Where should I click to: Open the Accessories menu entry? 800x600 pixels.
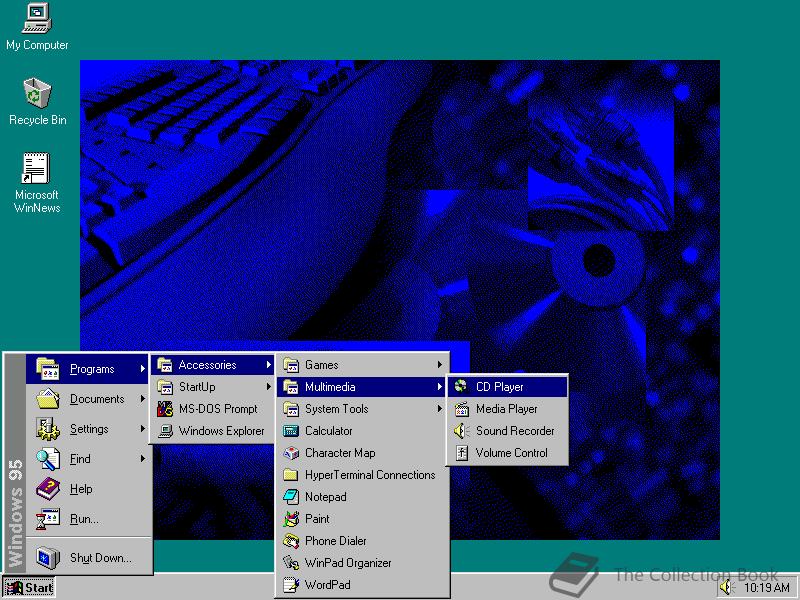tap(205, 364)
